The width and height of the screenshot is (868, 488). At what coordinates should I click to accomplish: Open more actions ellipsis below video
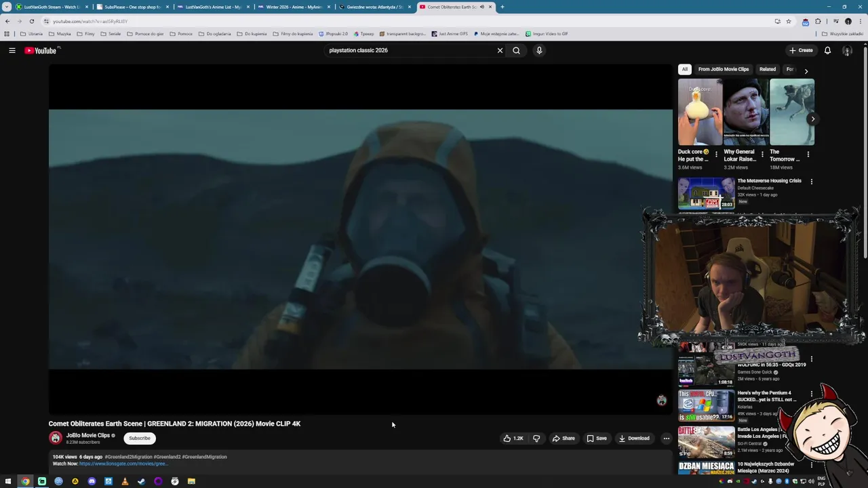click(x=666, y=439)
